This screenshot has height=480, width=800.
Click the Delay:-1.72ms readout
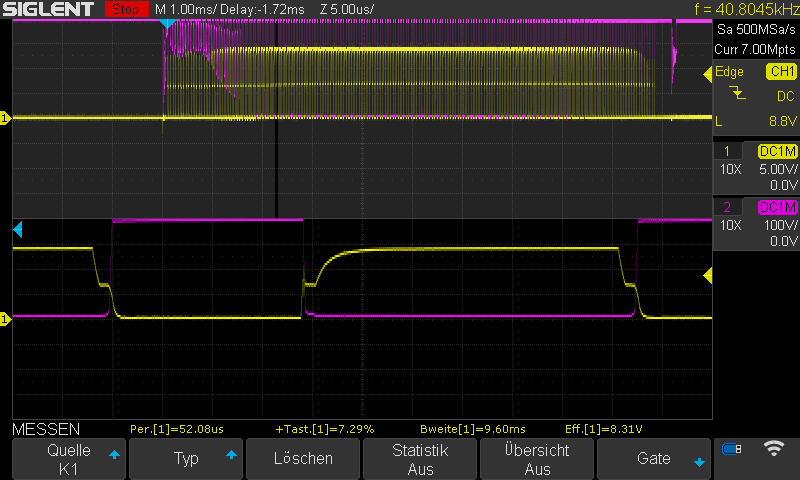pyautogui.click(x=262, y=9)
